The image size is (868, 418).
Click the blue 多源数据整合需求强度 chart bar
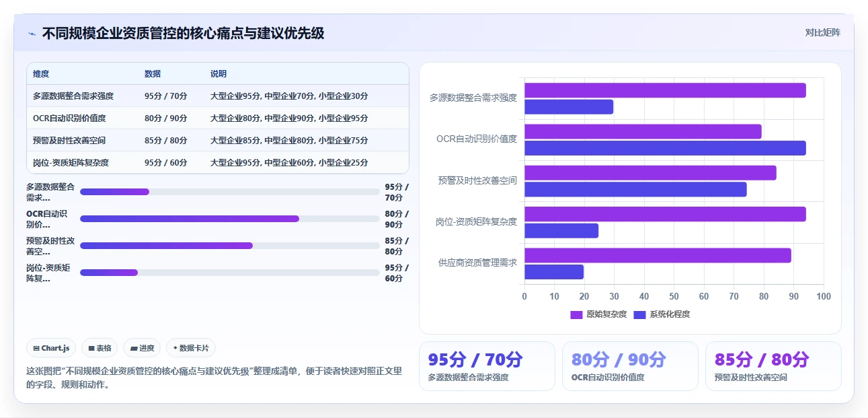coord(569,106)
